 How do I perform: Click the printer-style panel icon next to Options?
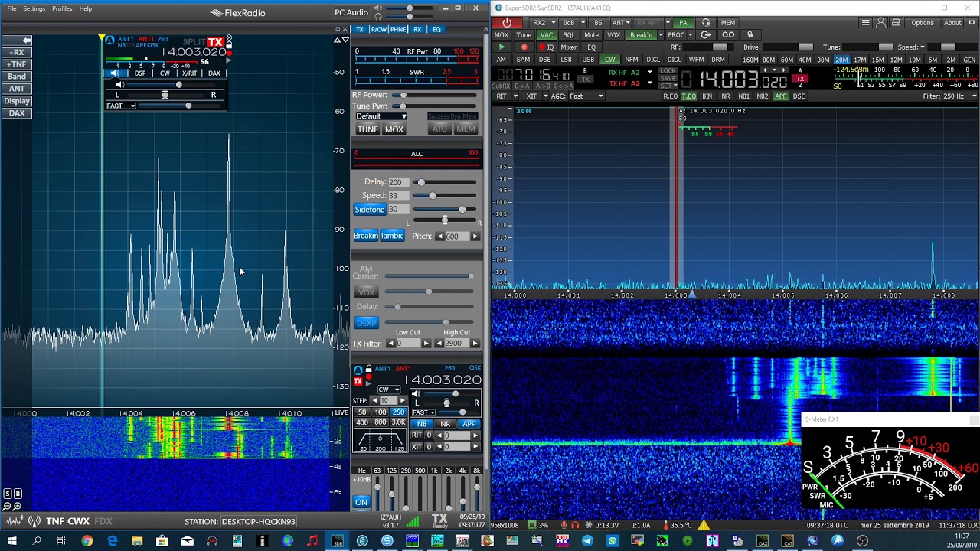tap(897, 23)
